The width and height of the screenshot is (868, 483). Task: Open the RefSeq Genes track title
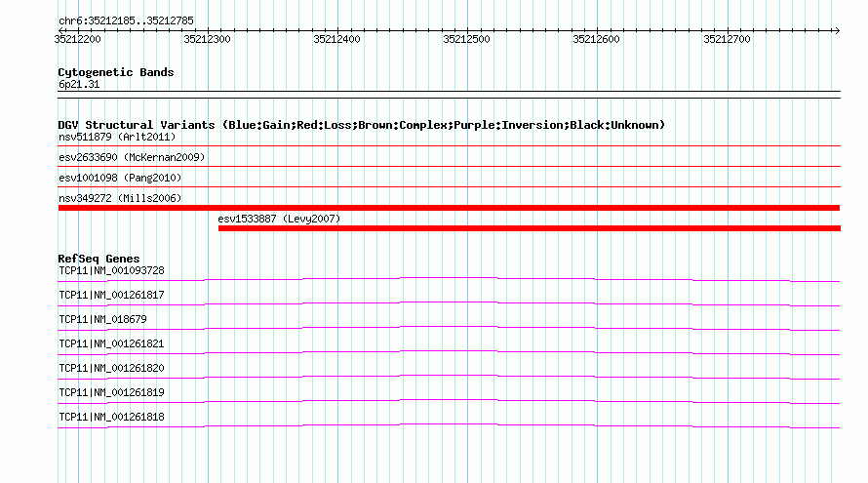coord(99,259)
